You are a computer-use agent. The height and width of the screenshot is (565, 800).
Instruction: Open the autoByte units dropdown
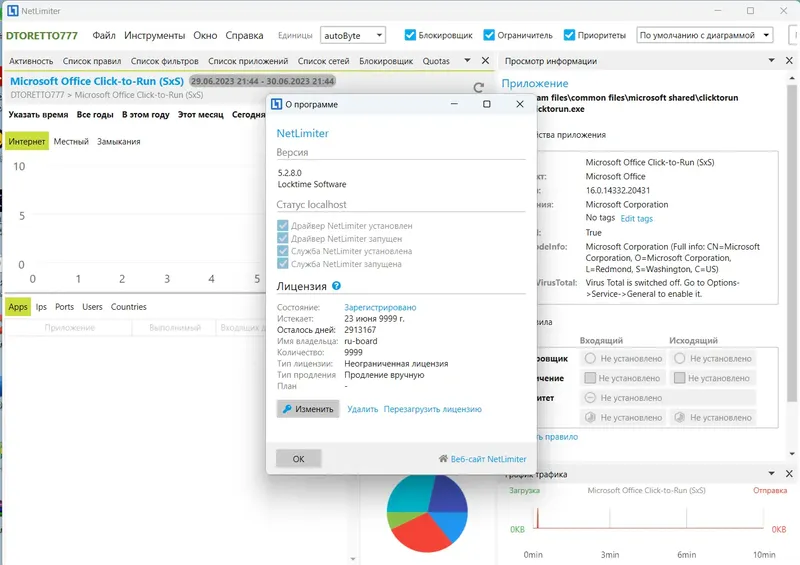tap(353, 35)
